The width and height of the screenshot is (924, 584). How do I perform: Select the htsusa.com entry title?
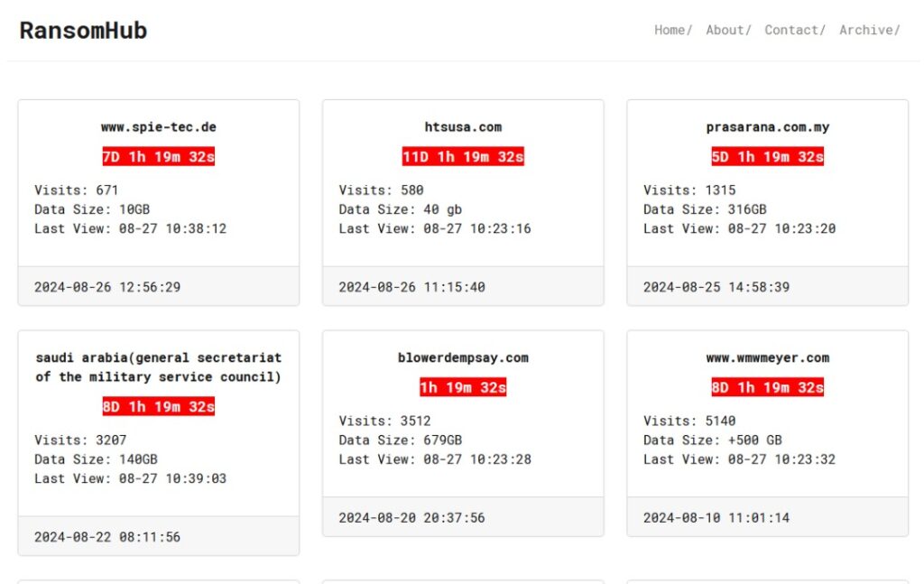tap(463, 127)
